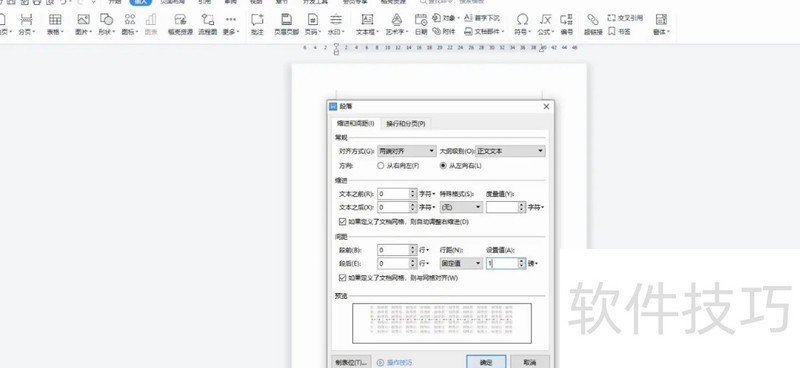
Task: Change unit for 段前 spacing
Action: [x=424, y=250]
